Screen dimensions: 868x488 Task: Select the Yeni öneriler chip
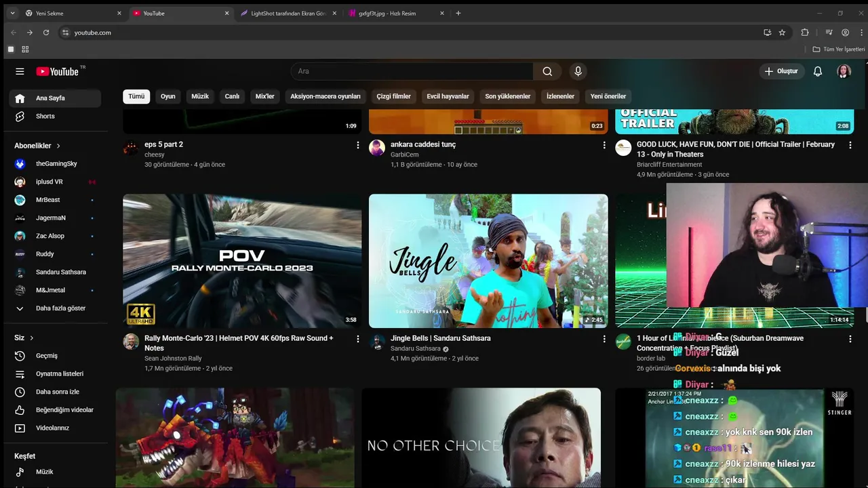(x=608, y=96)
